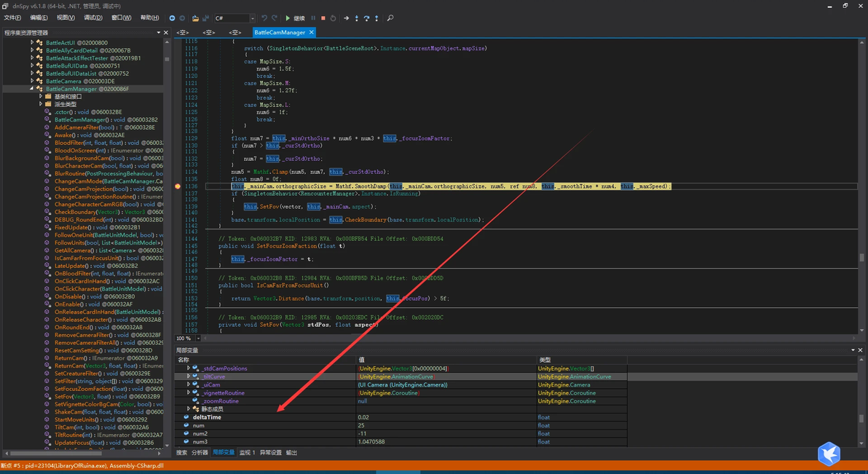Viewport: 868px width, 474px height.
Task: Expand the _stdCamPositions variable row
Action: coord(189,368)
